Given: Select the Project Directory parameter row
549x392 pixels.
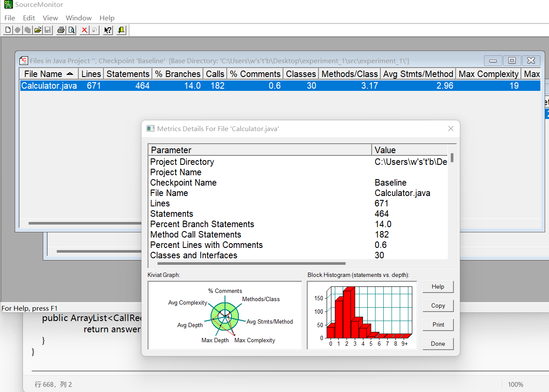Looking at the screenshot, I should pyautogui.click(x=299, y=162).
